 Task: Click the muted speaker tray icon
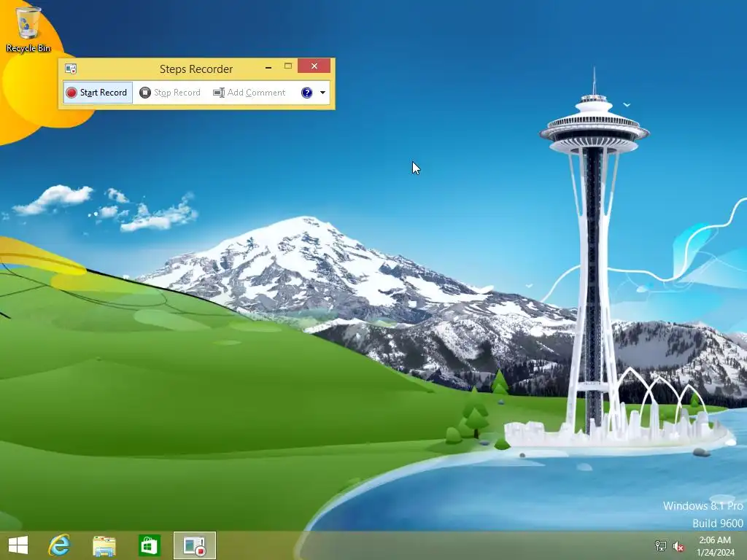pos(678,546)
